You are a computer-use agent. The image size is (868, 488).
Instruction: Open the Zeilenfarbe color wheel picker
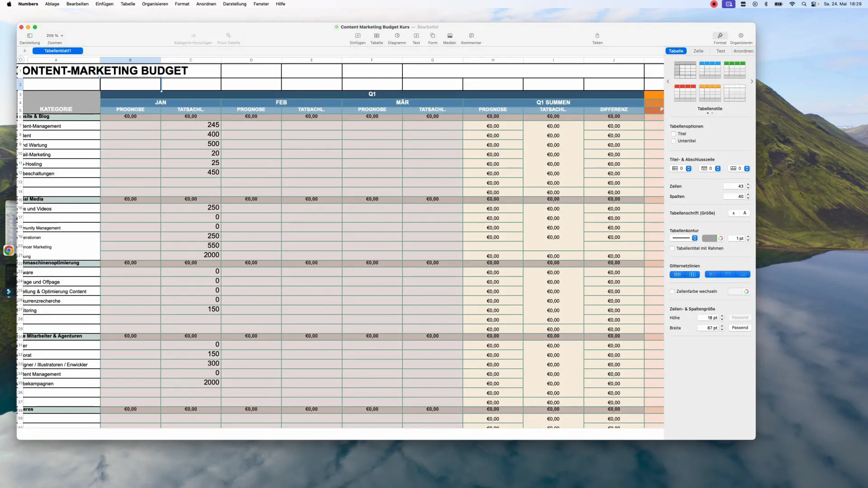pos(746,292)
